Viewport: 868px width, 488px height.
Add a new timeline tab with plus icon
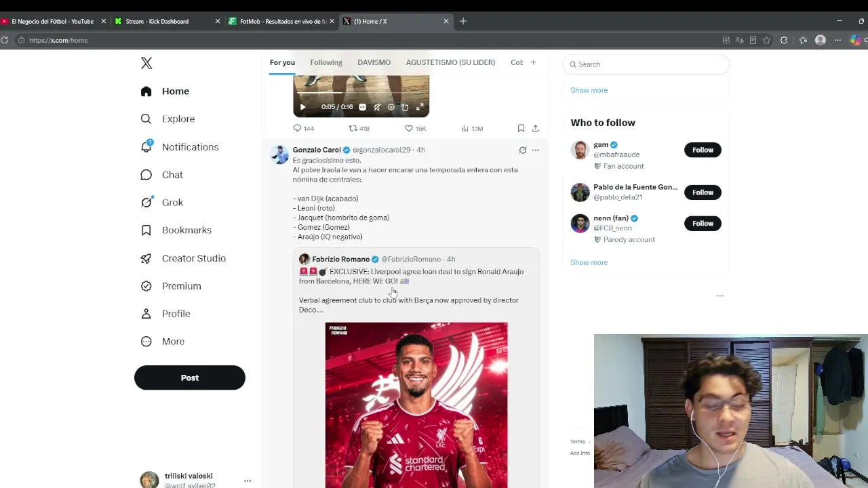[533, 62]
